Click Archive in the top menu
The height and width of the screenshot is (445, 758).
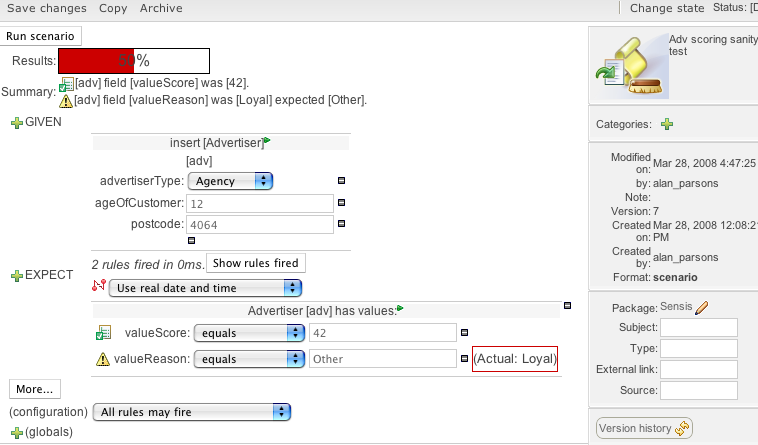coord(161,8)
